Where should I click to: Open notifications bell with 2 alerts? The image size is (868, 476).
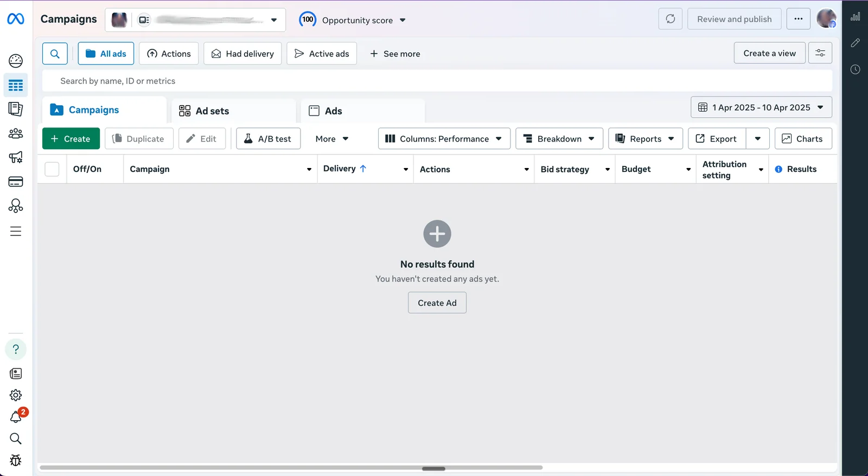tap(16, 417)
